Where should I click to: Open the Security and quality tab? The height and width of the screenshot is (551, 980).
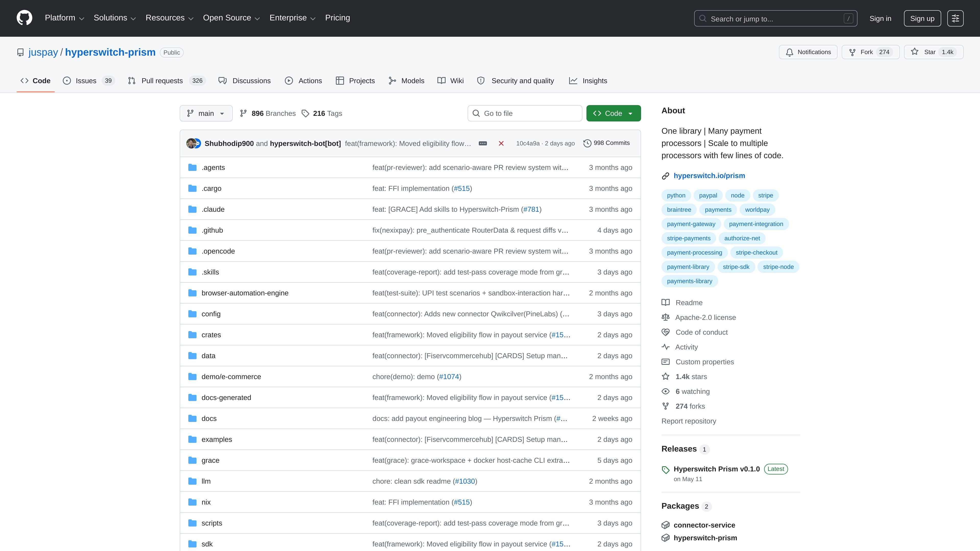(x=516, y=81)
